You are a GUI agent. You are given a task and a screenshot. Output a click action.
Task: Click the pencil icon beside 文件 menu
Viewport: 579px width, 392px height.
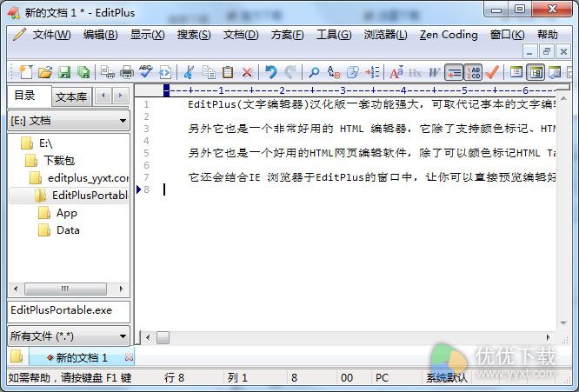[19, 34]
